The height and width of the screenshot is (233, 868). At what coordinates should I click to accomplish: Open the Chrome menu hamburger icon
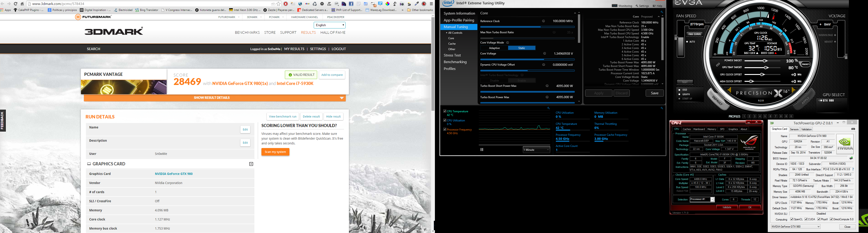[431, 4]
